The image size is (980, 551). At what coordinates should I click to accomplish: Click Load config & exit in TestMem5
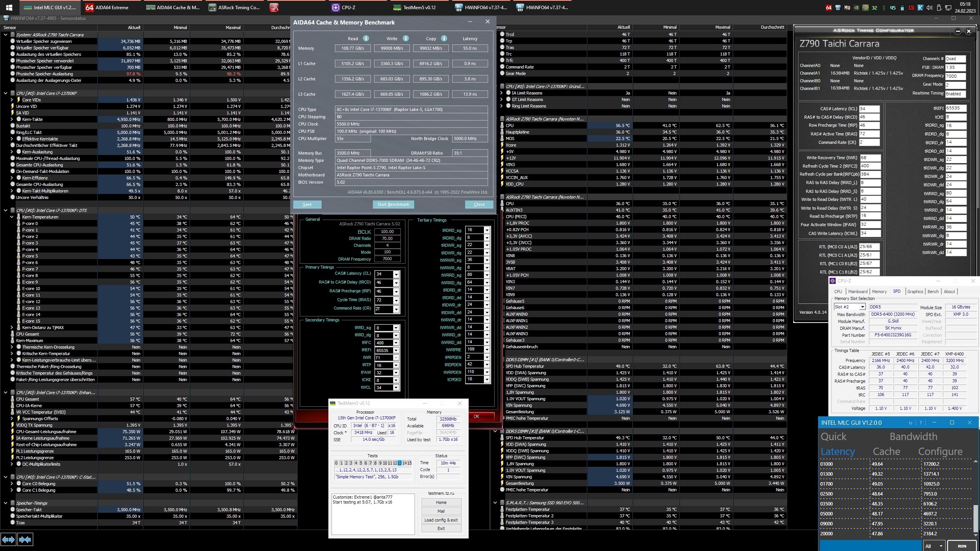(441, 520)
